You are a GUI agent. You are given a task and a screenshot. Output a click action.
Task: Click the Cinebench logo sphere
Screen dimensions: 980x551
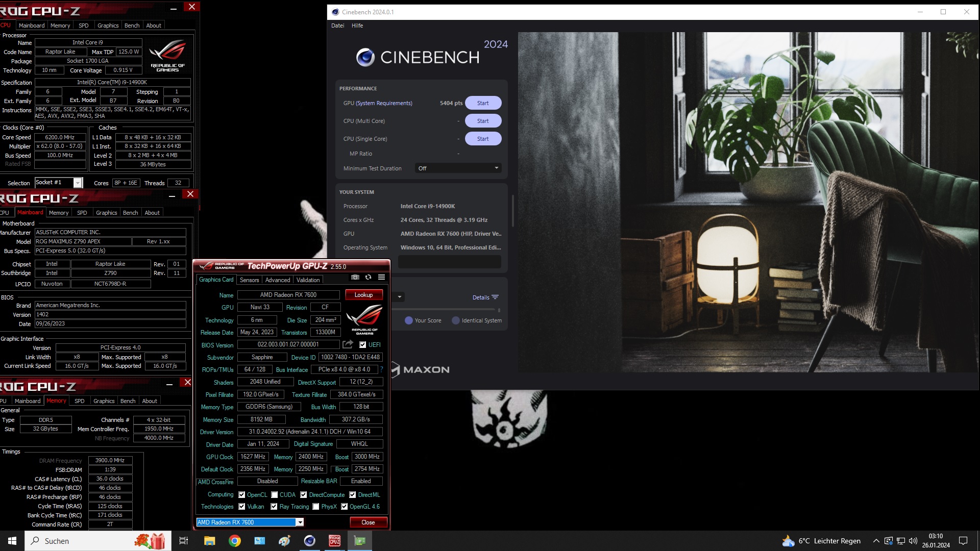click(x=365, y=57)
